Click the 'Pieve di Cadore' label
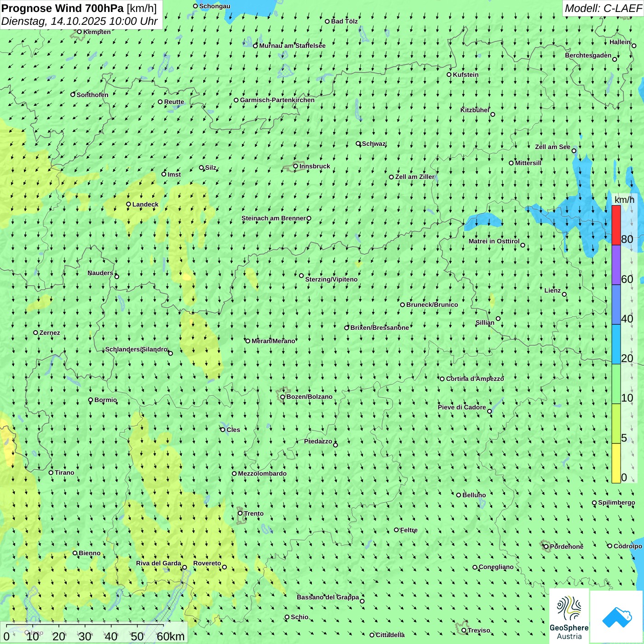The height and width of the screenshot is (644, 644). (x=462, y=407)
